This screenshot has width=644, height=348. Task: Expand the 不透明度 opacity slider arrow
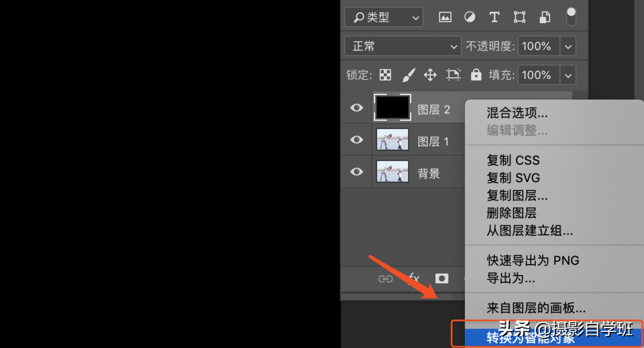pos(568,46)
